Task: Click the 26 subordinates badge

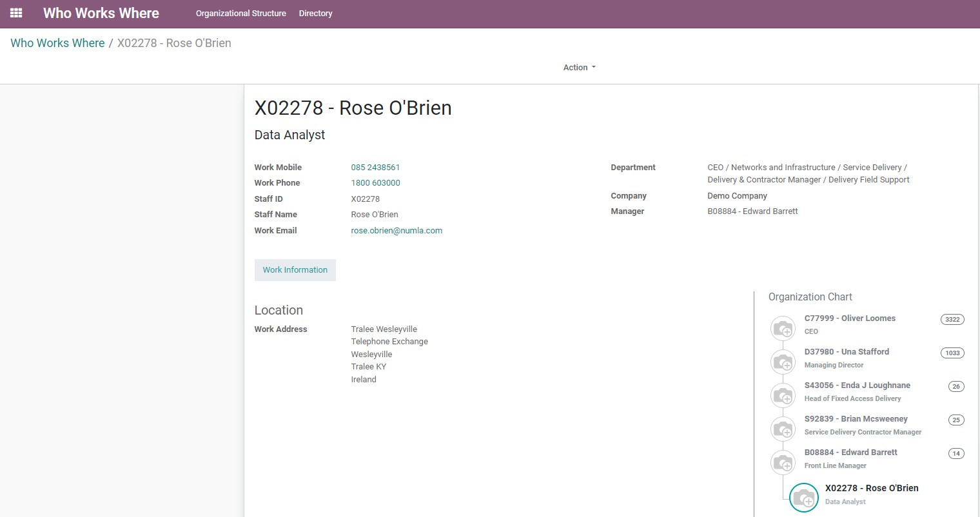Action: [956, 387]
